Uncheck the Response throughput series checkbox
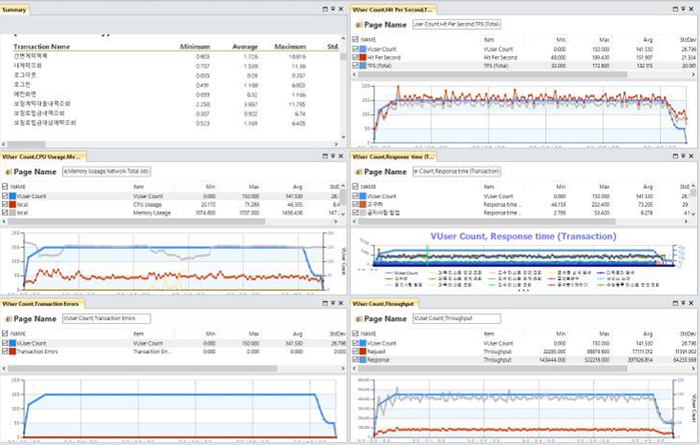 click(x=355, y=359)
